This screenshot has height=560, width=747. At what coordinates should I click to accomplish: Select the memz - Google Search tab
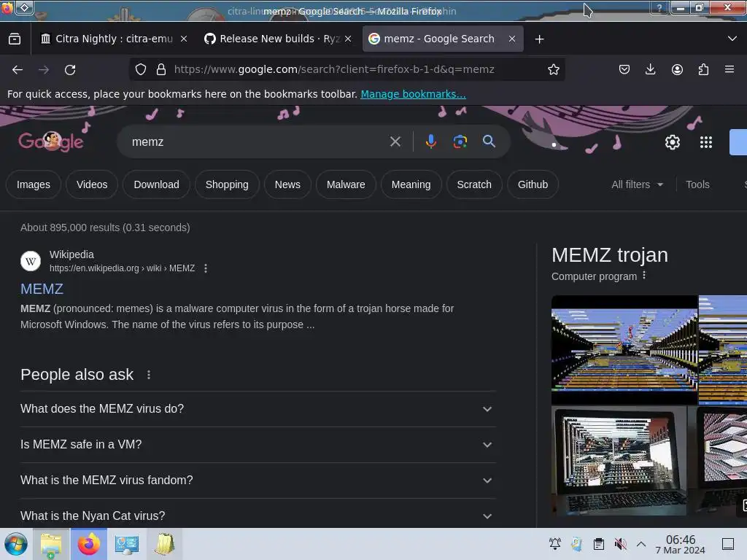click(438, 39)
